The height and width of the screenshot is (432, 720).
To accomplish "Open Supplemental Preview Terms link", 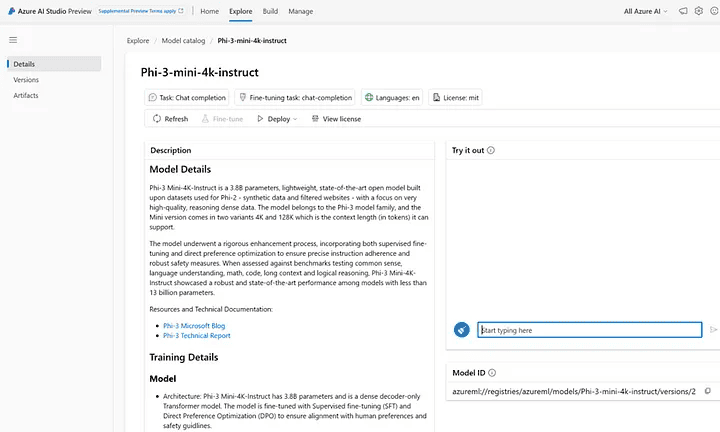I will 141,11.
